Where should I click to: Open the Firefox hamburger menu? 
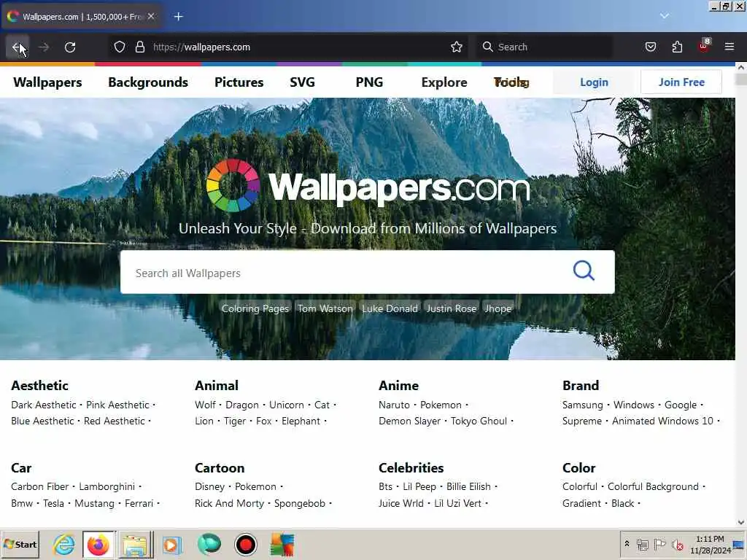pyautogui.click(x=729, y=47)
